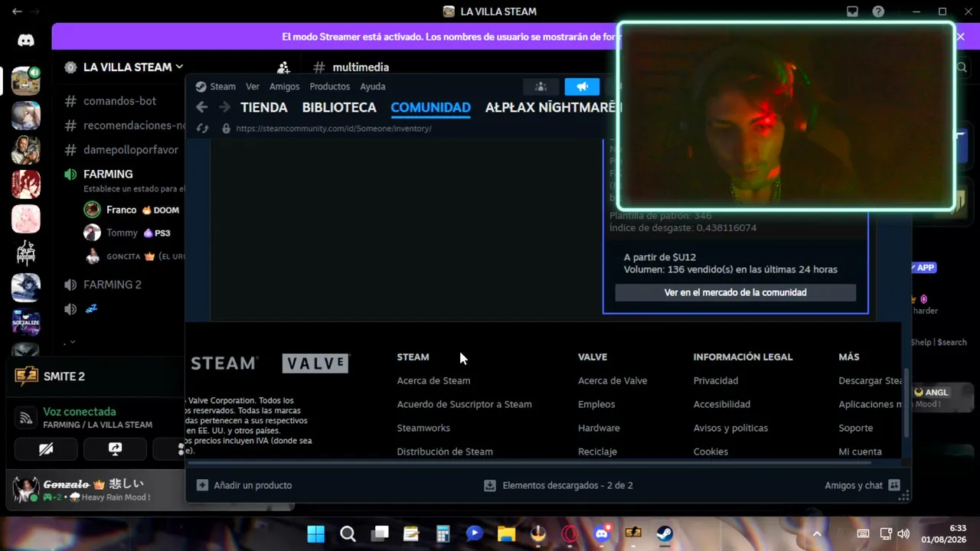Open Hardware footer link

tap(599, 428)
